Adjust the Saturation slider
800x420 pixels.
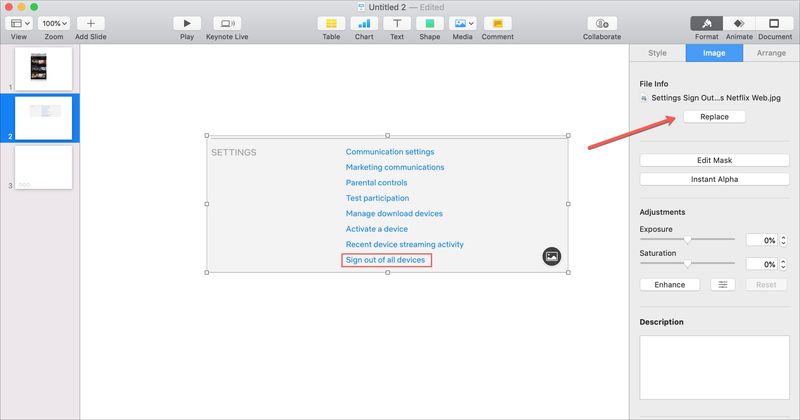click(687, 263)
